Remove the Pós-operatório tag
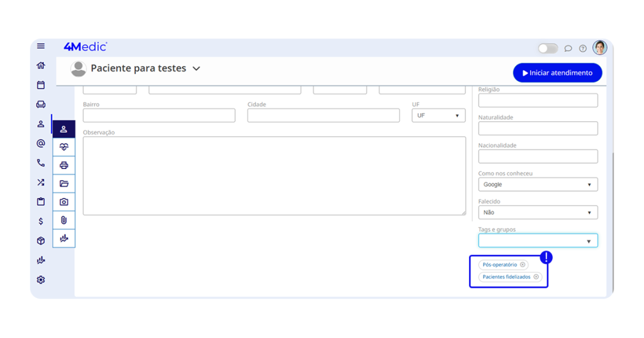644x338 pixels. tap(523, 265)
